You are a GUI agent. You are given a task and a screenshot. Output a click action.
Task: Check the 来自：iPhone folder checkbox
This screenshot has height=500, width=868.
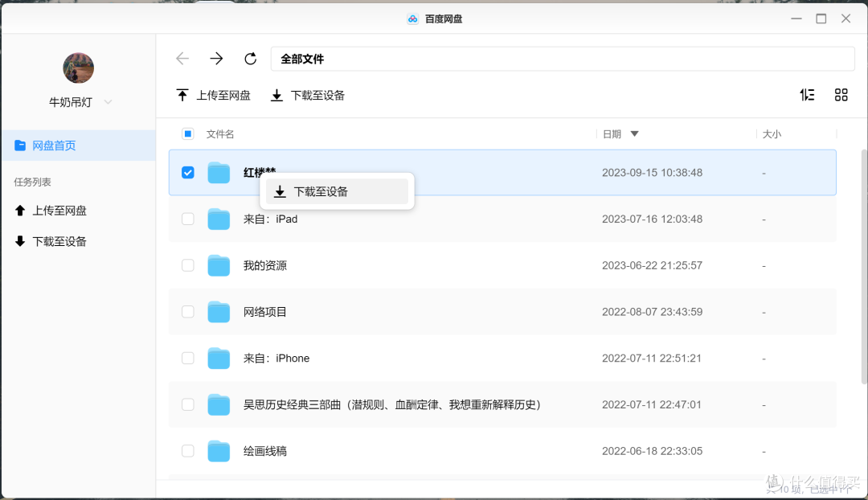[187, 359]
